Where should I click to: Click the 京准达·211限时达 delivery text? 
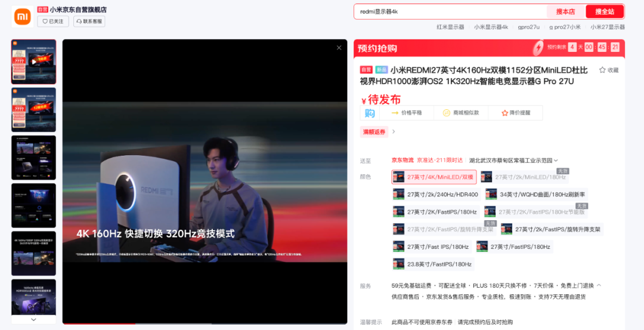(440, 161)
